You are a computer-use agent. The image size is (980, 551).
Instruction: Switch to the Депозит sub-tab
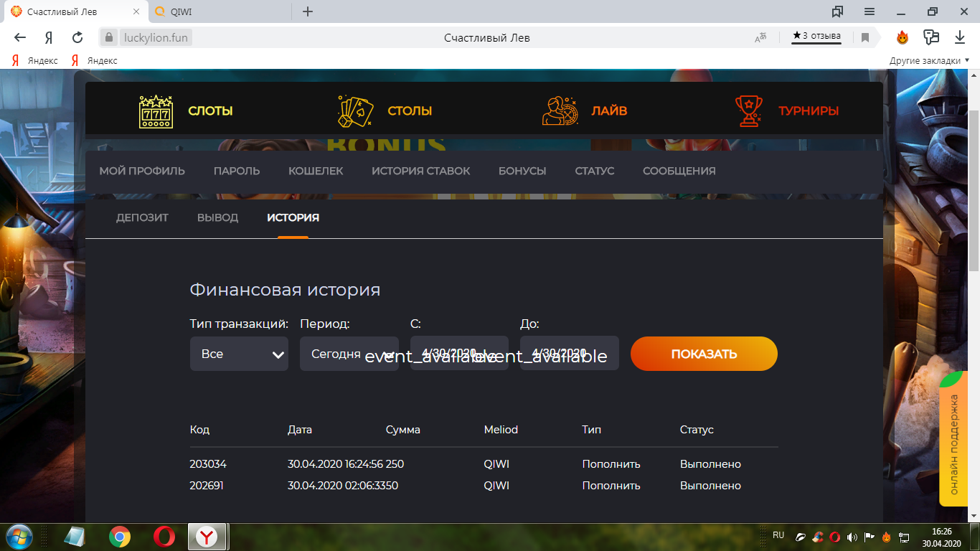pos(142,217)
